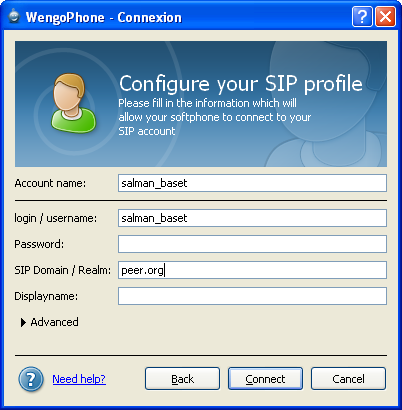Click the Cancel button

tap(348, 379)
